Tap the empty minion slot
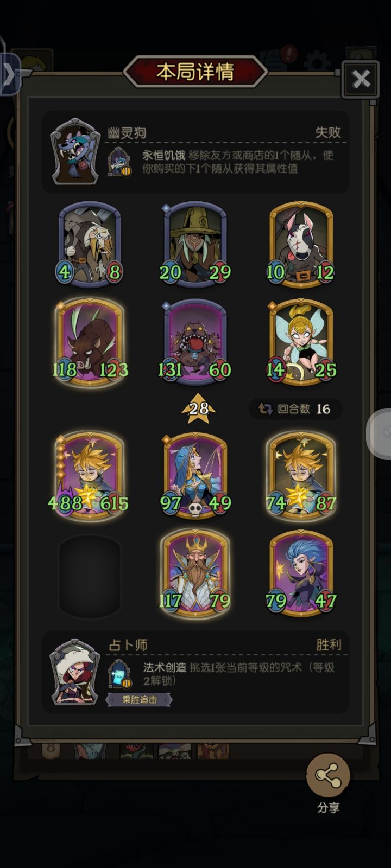This screenshot has width=391, height=868. [90, 575]
